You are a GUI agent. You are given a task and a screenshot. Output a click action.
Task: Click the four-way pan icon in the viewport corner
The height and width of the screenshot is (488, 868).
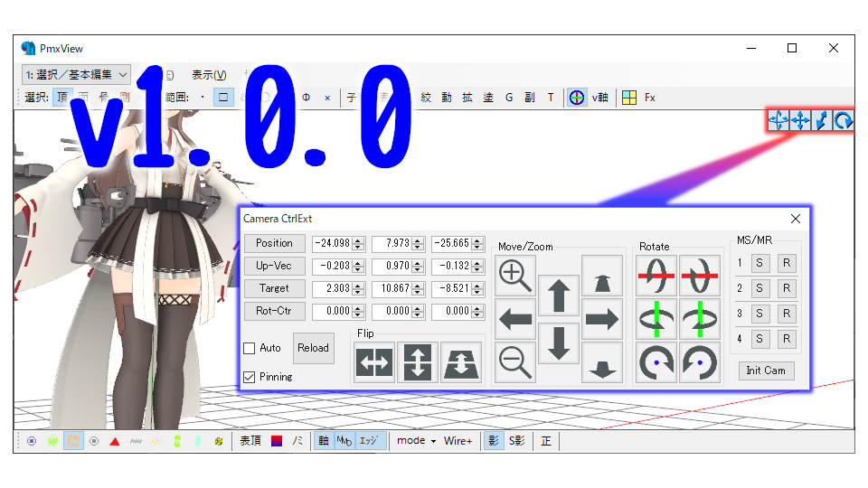click(x=800, y=120)
